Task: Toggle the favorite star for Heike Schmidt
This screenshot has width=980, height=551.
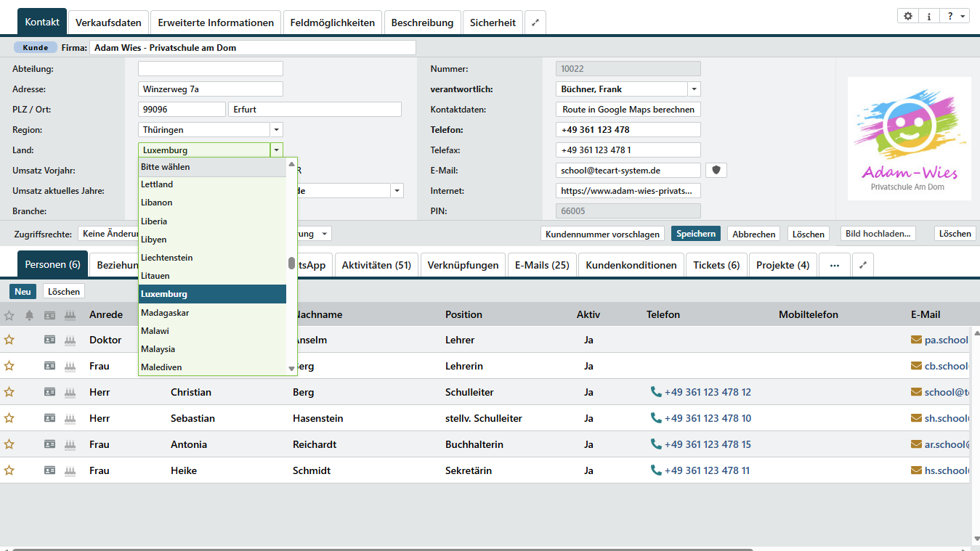Action: (x=9, y=470)
